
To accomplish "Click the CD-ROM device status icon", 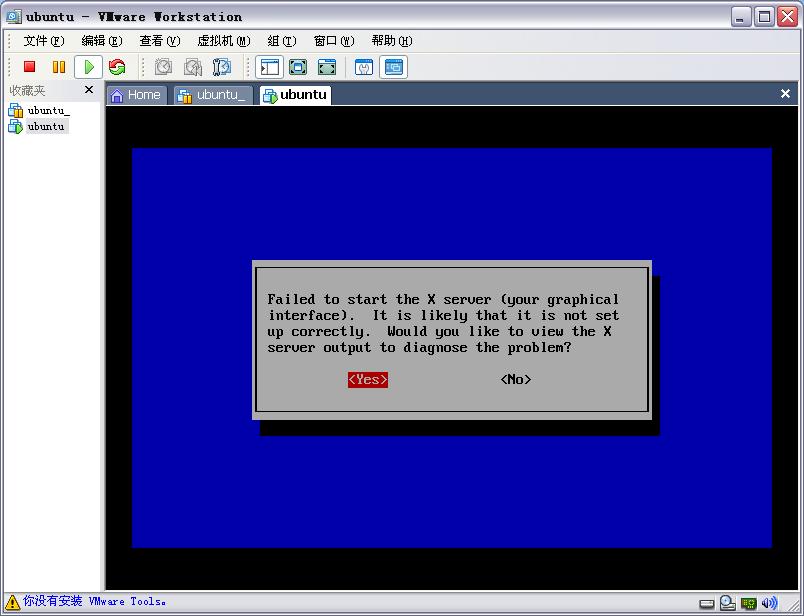I will tap(728, 603).
